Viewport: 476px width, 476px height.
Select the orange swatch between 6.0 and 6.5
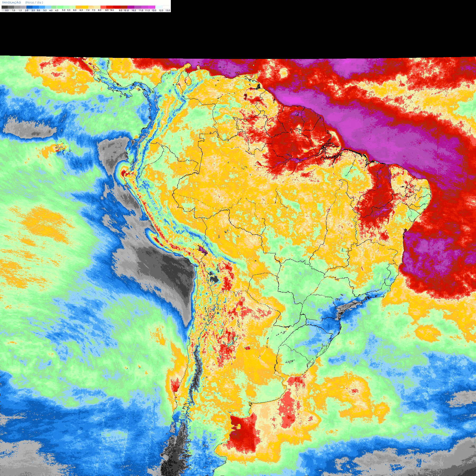click(79, 7)
